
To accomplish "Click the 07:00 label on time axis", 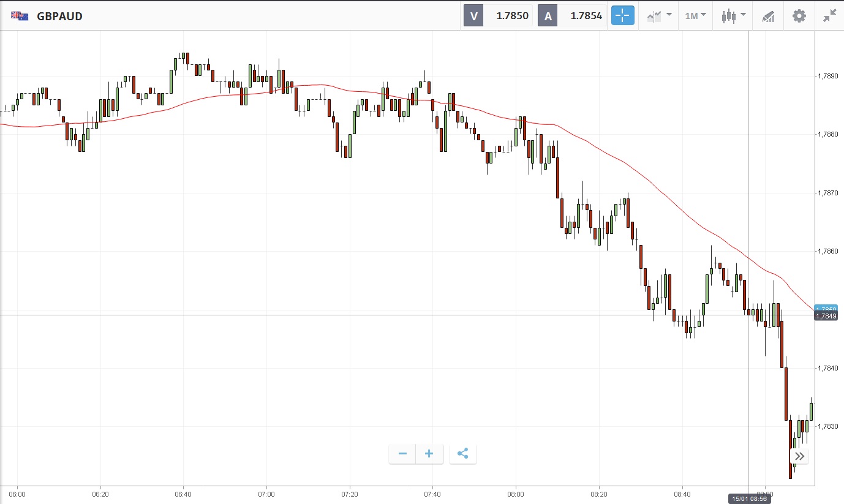I will (x=266, y=494).
